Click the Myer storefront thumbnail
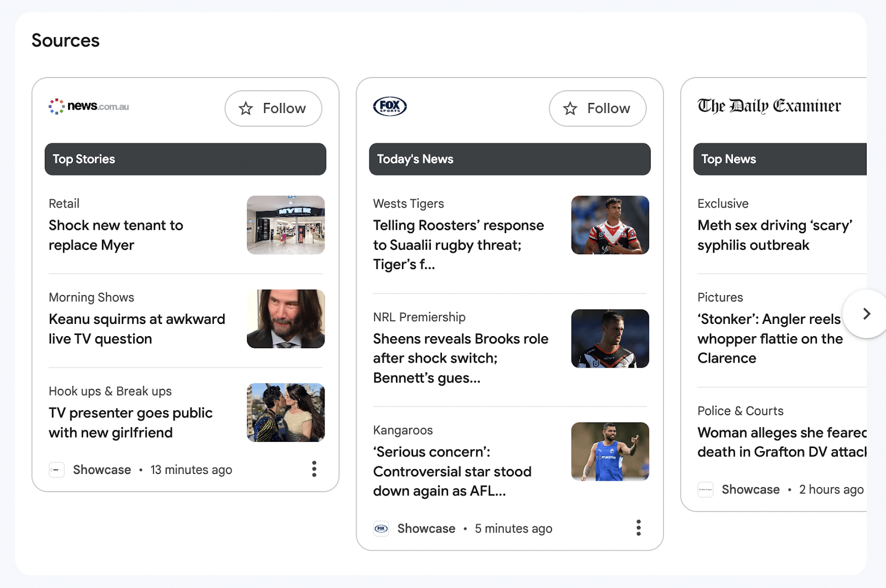 coord(286,225)
